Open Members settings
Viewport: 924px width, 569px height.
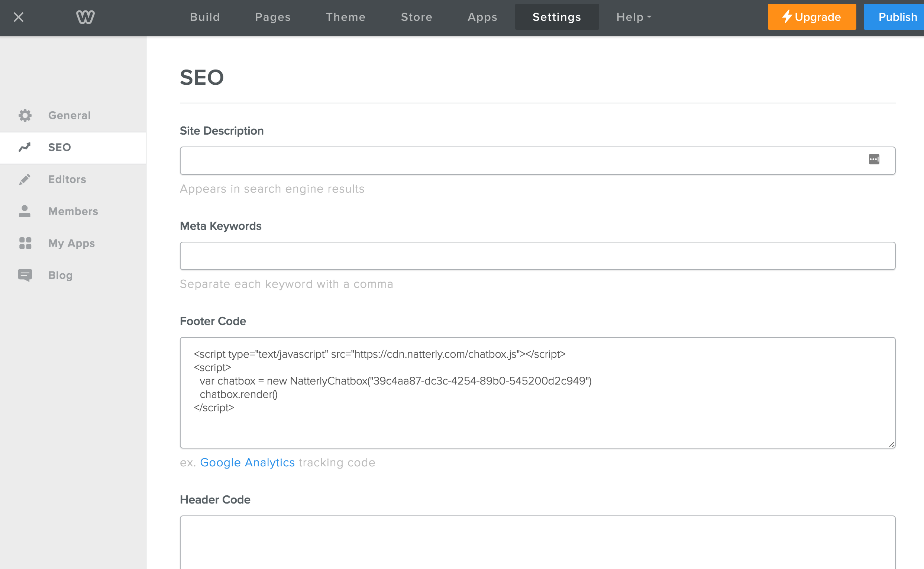73,212
